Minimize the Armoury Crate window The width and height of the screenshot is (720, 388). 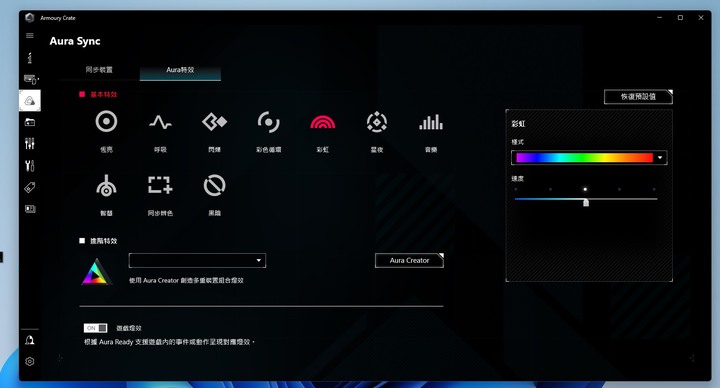tap(660, 17)
